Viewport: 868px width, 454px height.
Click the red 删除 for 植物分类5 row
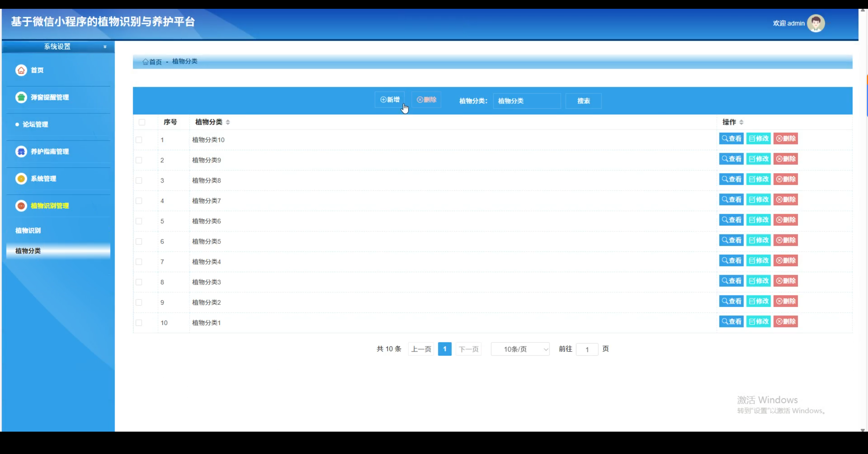pos(786,240)
